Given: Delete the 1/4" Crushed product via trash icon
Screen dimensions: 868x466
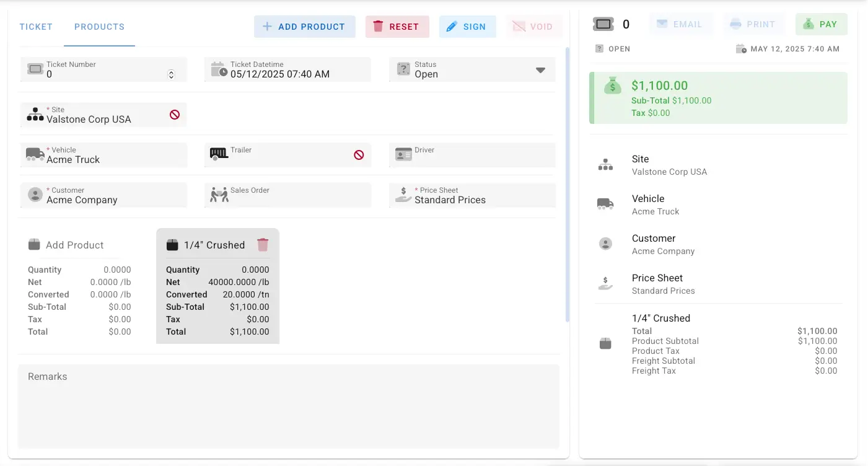Looking at the screenshot, I should tap(263, 244).
